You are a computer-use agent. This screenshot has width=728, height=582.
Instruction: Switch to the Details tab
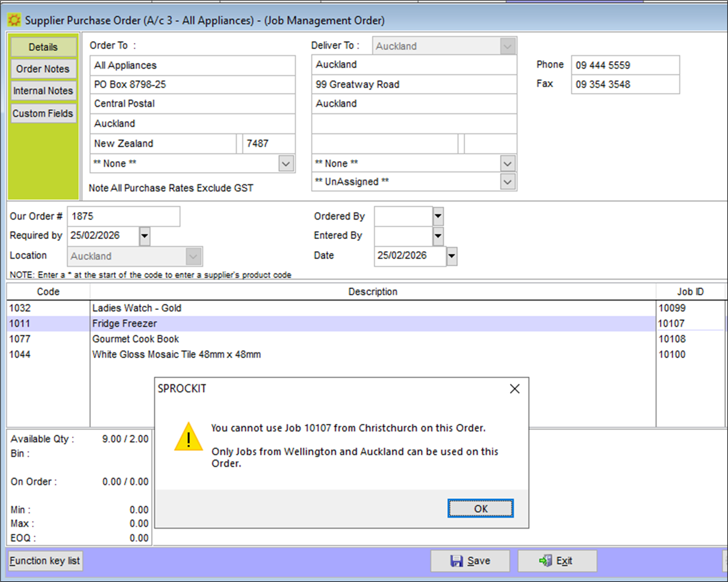click(x=44, y=47)
